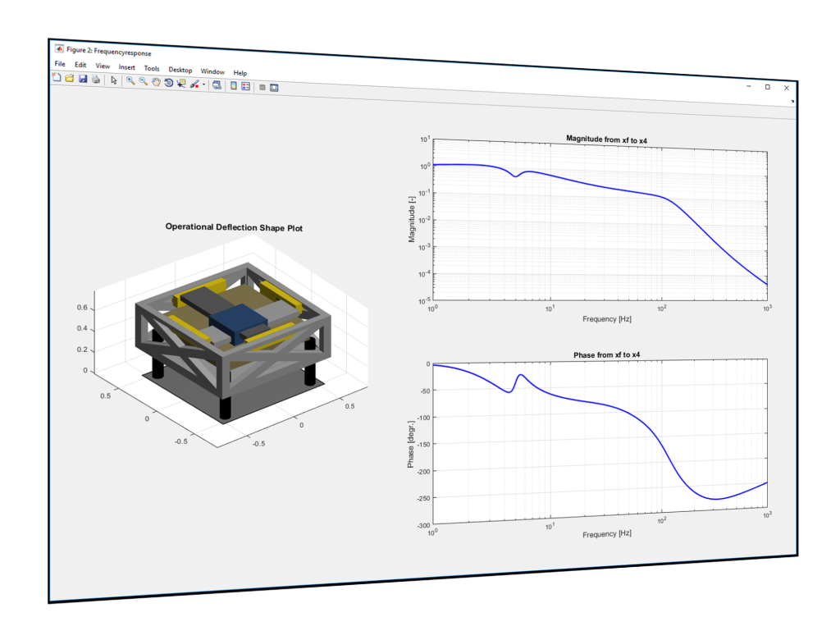Toggle the Data Cursor tool
This screenshot has height=640, width=840.
pyautogui.click(x=181, y=83)
